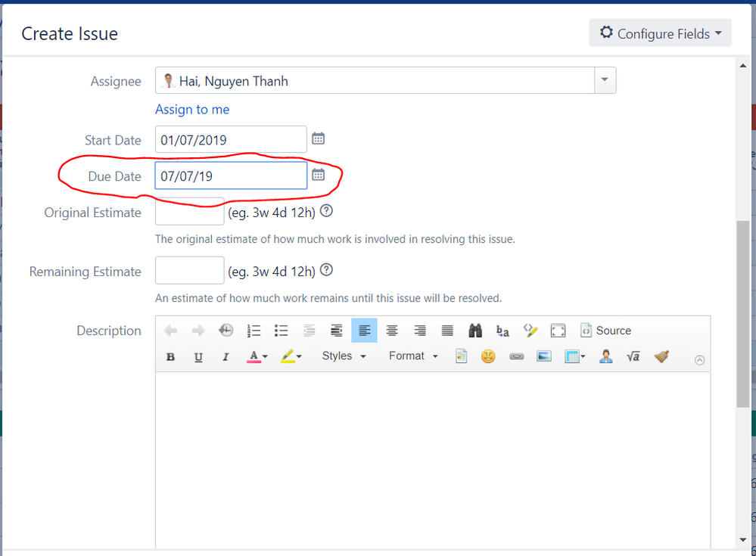The image size is (756, 556).
Task: Align text left
Action: (x=364, y=331)
